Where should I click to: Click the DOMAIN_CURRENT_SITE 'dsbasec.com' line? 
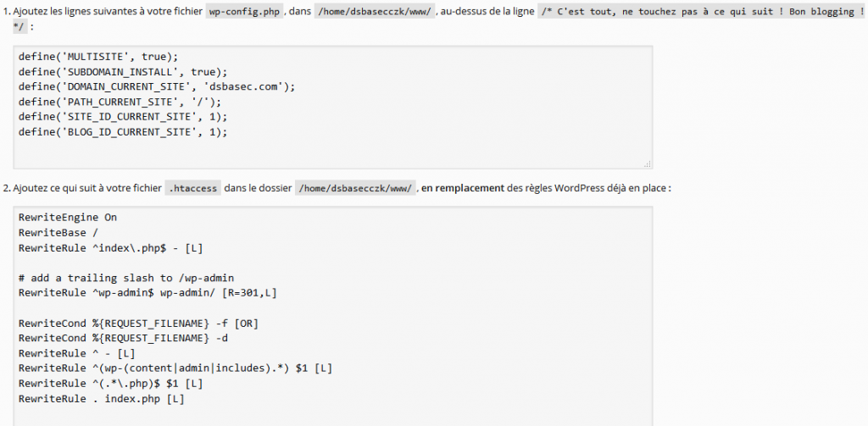click(x=157, y=86)
